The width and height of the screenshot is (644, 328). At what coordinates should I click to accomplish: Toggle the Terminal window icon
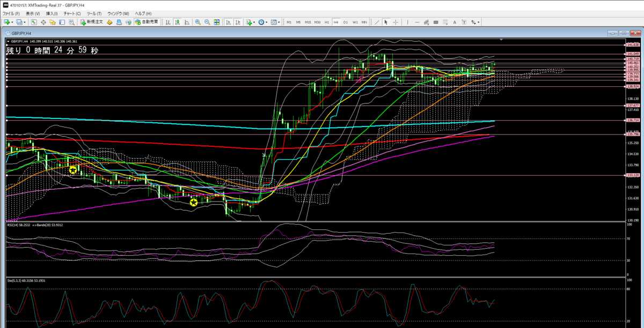pyautogui.click(x=62, y=22)
